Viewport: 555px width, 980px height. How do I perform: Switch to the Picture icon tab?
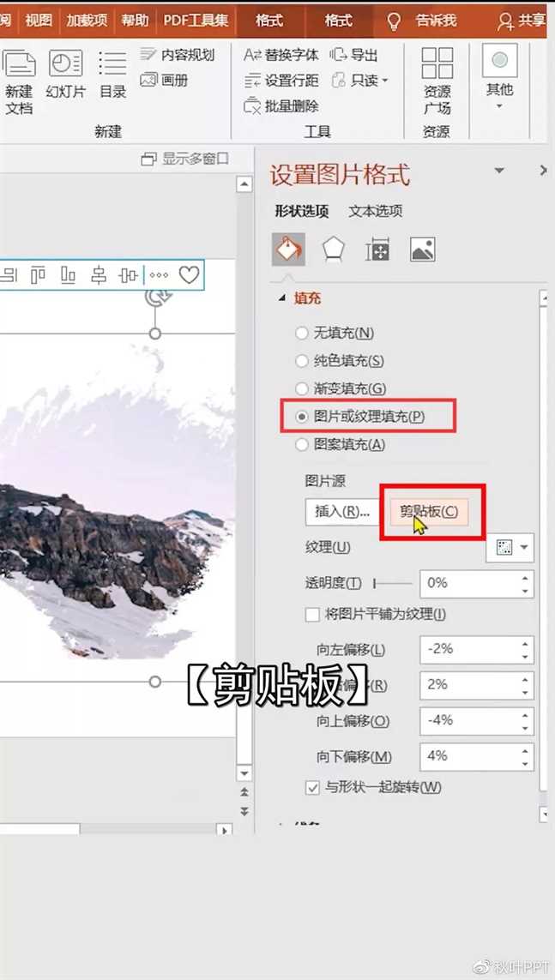(423, 250)
